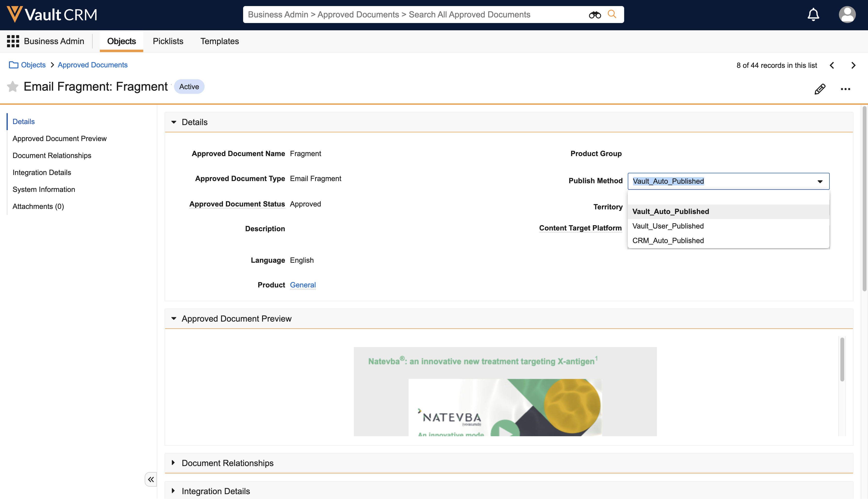Toggle the favorite star for this record

[x=13, y=87]
